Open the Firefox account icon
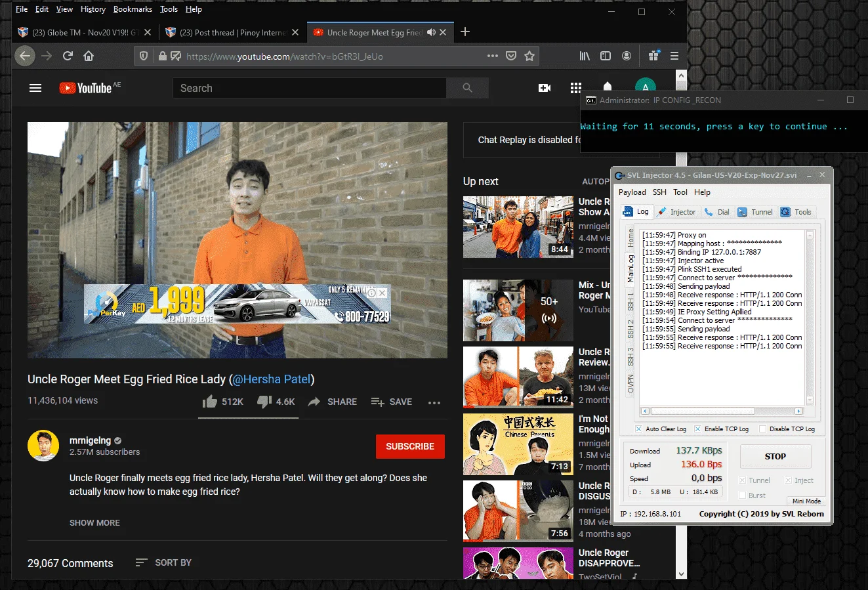The image size is (868, 590). [627, 56]
